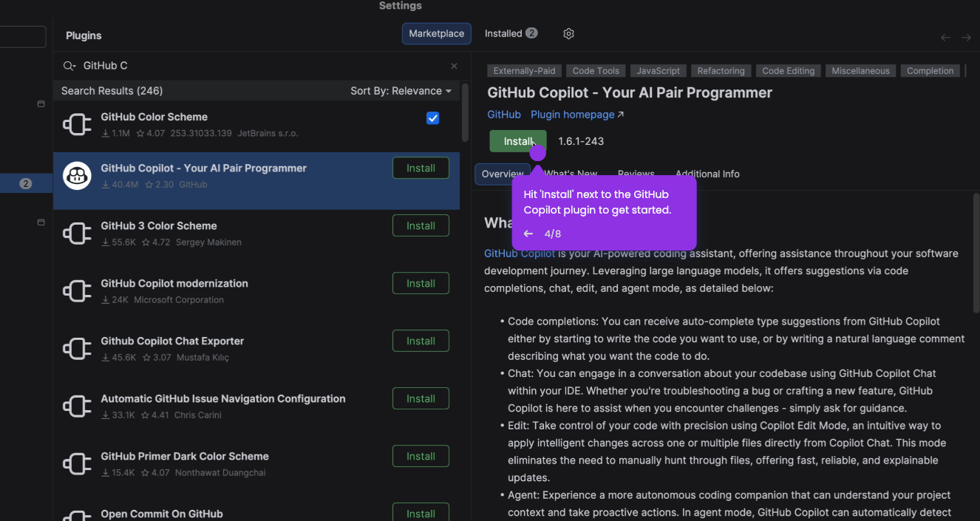Image resolution: width=980 pixels, height=521 pixels.
Task: Select the Completion tag
Action: tap(930, 71)
